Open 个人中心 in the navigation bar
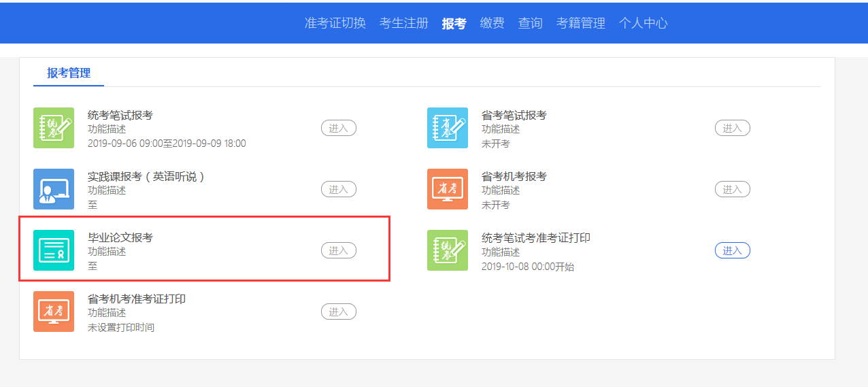This screenshot has height=387, width=868. pyautogui.click(x=643, y=23)
